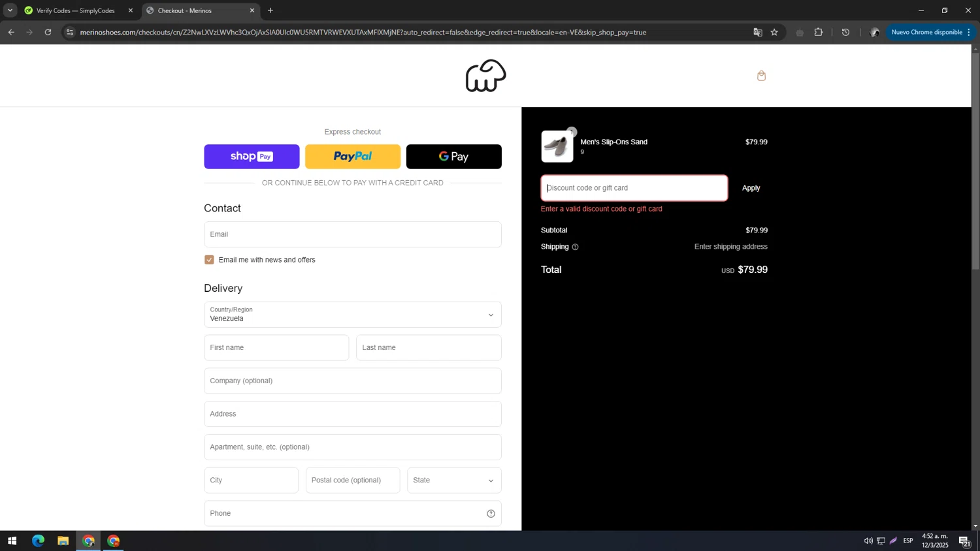Click the Postal code field
Screen dimensions: 980x551
[x=353, y=480]
